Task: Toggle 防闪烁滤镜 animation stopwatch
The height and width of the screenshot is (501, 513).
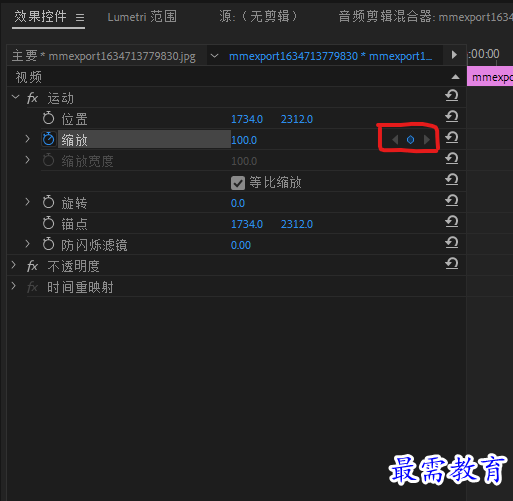Action: tap(48, 244)
